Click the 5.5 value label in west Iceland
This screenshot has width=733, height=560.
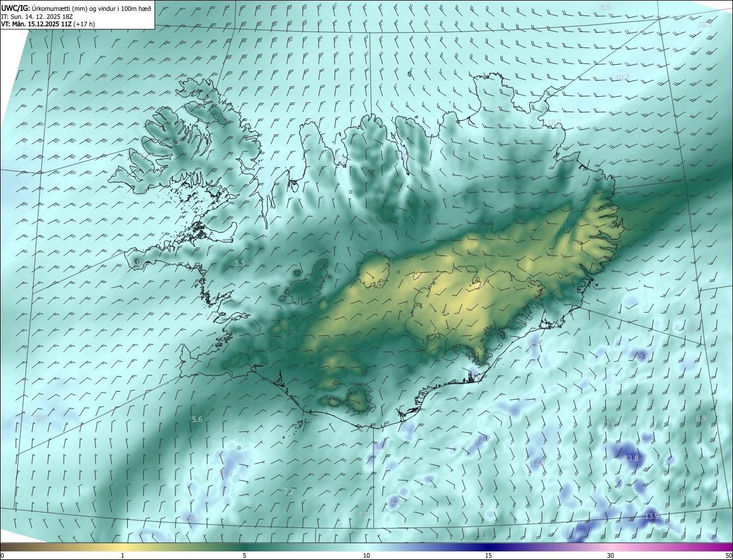click(x=241, y=263)
